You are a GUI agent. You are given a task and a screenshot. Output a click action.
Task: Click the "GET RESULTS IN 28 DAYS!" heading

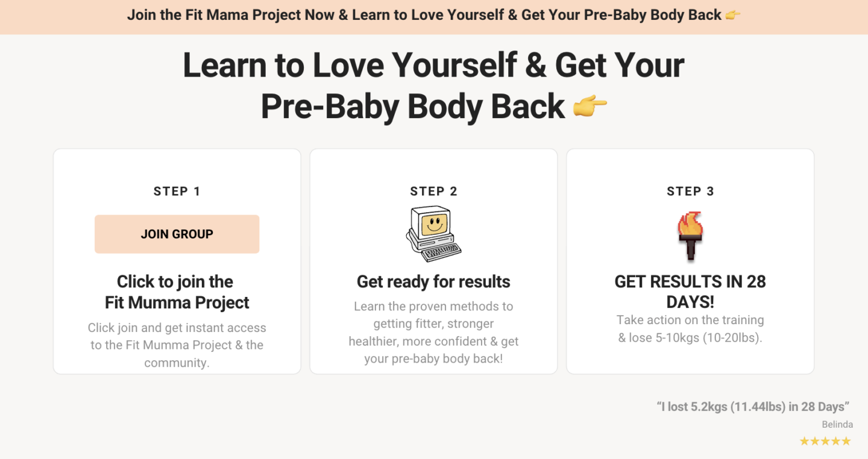[x=690, y=292]
